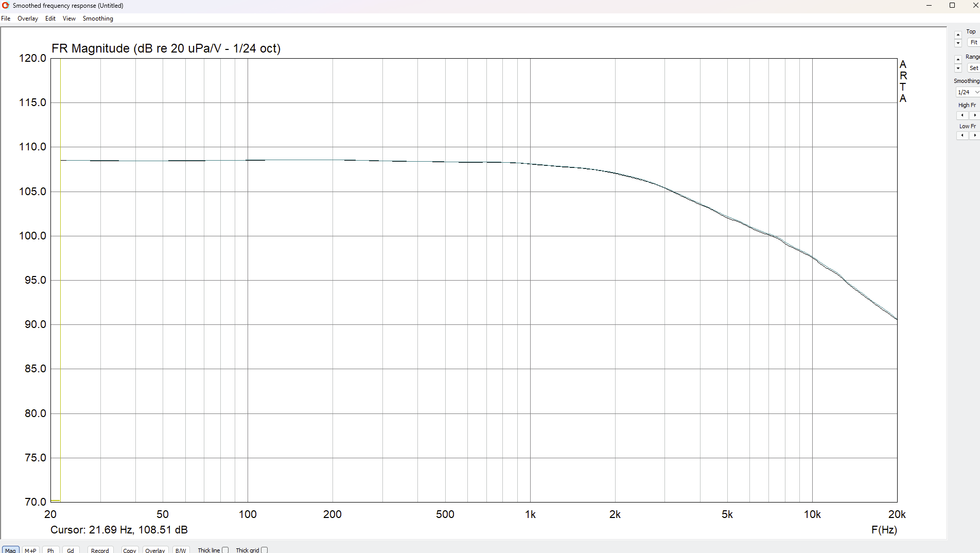The height and width of the screenshot is (553, 980).
Task: Click the Top up arrow stepper
Action: pyautogui.click(x=958, y=35)
